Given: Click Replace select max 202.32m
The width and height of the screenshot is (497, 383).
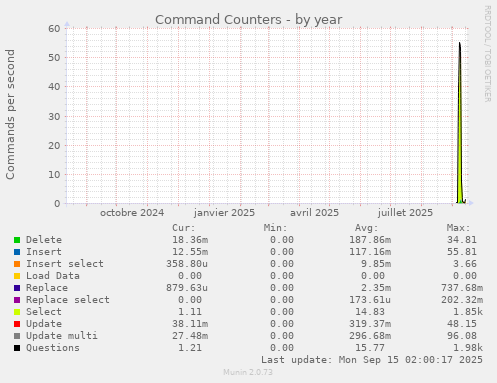Looking at the screenshot, I should coord(462,300).
